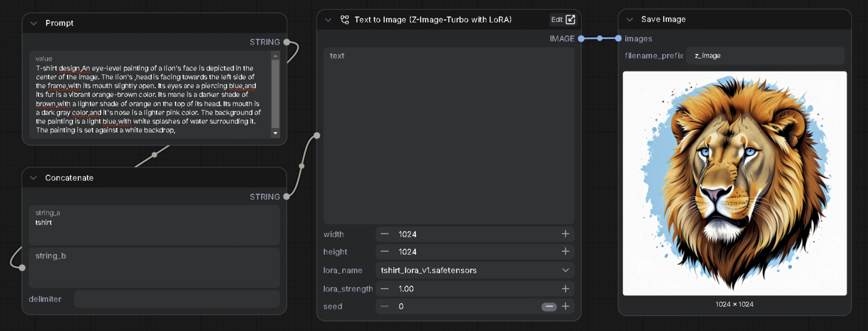
Task: Increase width with plus icon
Action: pyautogui.click(x=565, y=234)
